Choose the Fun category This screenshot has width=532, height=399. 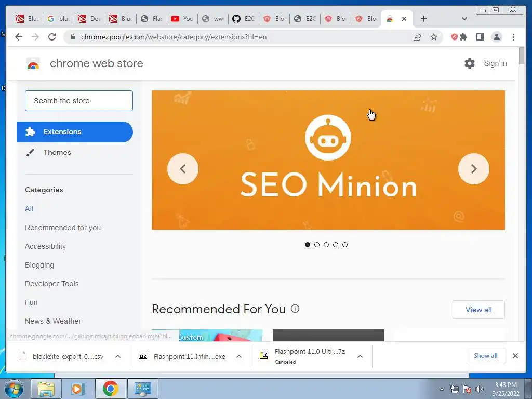tap(31, 302)
